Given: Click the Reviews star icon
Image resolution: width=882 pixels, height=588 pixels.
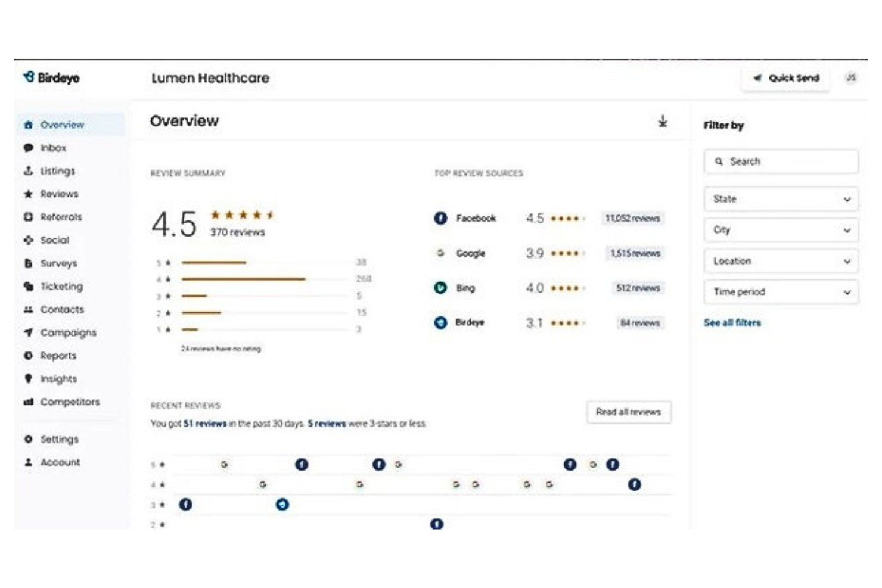Looking at the screenshot, I should [28, 194].
